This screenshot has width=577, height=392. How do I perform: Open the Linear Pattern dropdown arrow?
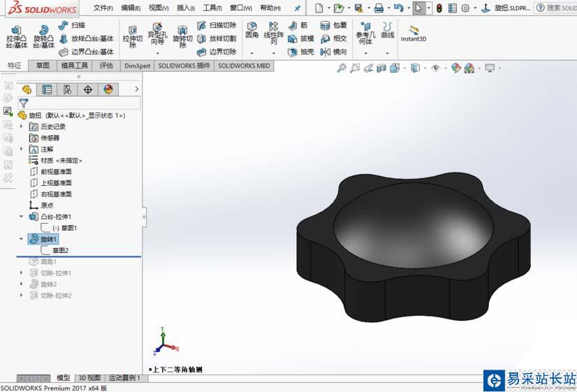273,53
